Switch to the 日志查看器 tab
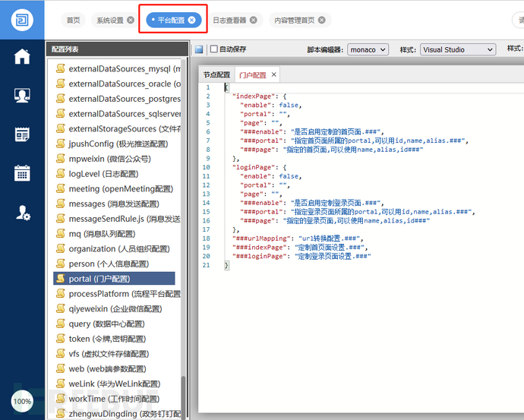The width and height of the screenshot is (524, 420). (x=229, y=20)
